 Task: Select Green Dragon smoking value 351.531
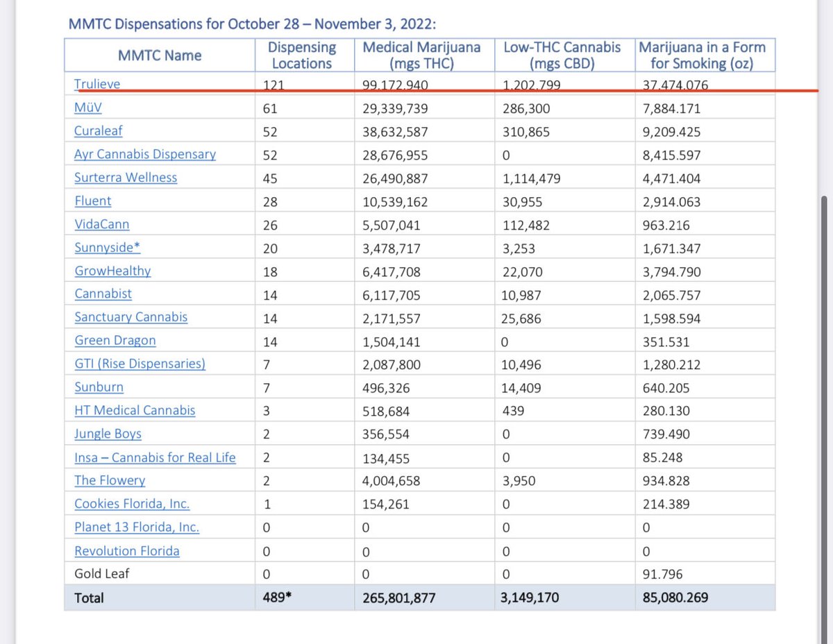pos(668,341)
